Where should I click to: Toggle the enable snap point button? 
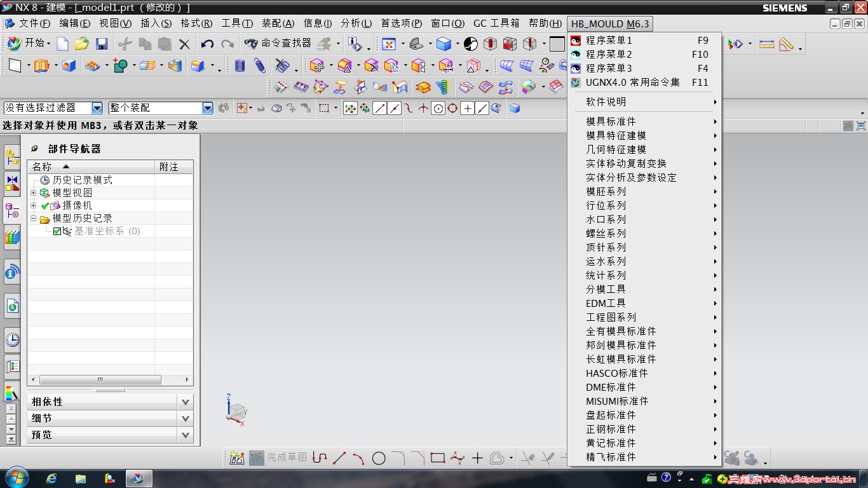[x=350, y=109]
